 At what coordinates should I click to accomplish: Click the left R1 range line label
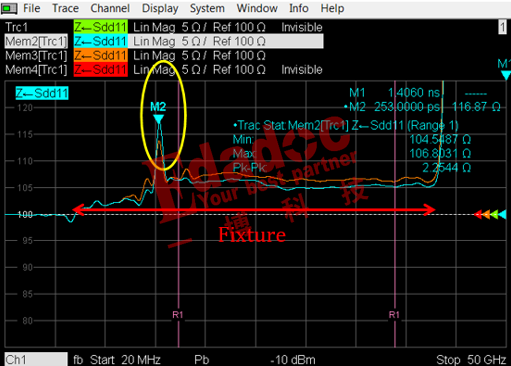tap(178, 315)
